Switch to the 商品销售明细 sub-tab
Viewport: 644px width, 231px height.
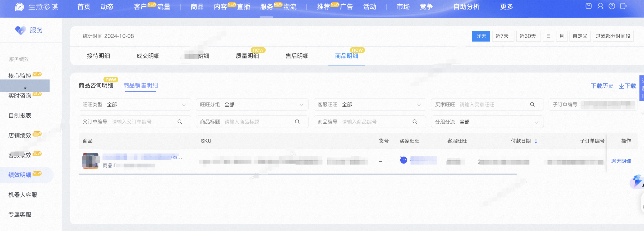141,85
